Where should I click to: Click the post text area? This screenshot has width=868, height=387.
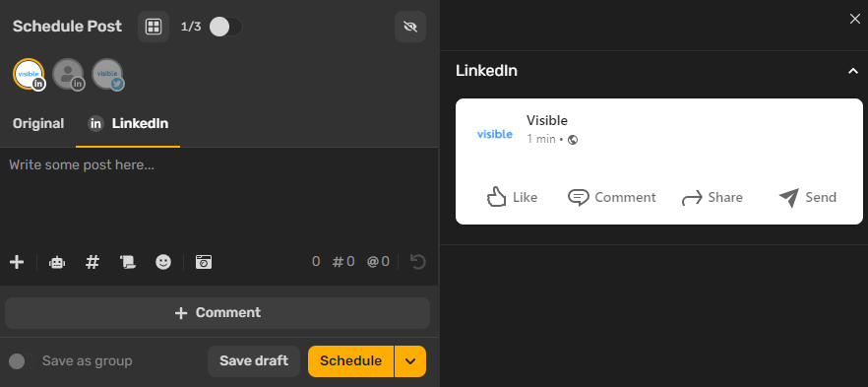point(218,197)
